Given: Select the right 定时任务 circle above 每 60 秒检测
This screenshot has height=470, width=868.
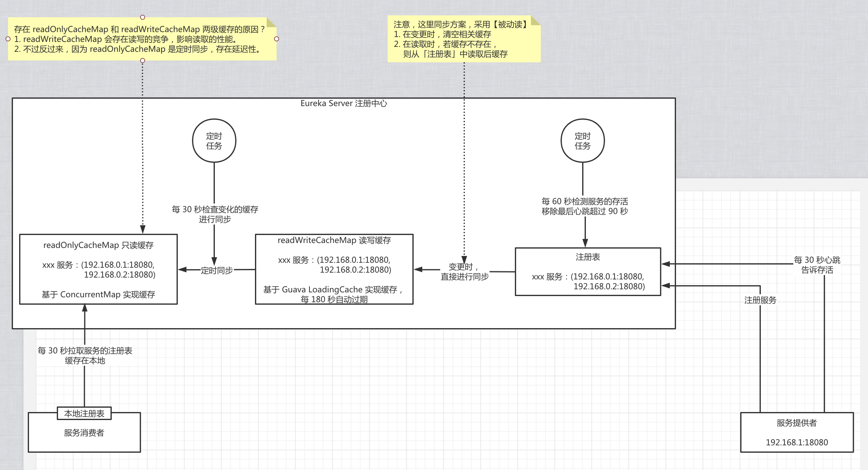Looking at the screenshot, I should coord(582,141).
